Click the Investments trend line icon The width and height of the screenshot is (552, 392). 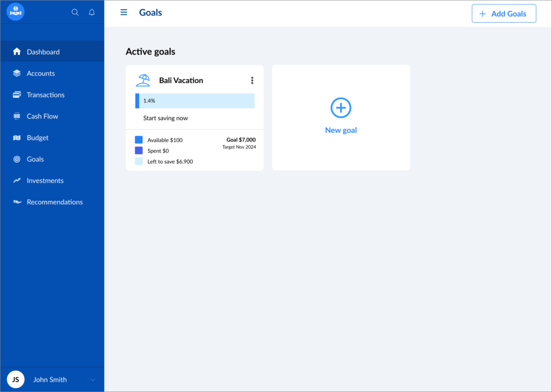[x=17, y=181]
